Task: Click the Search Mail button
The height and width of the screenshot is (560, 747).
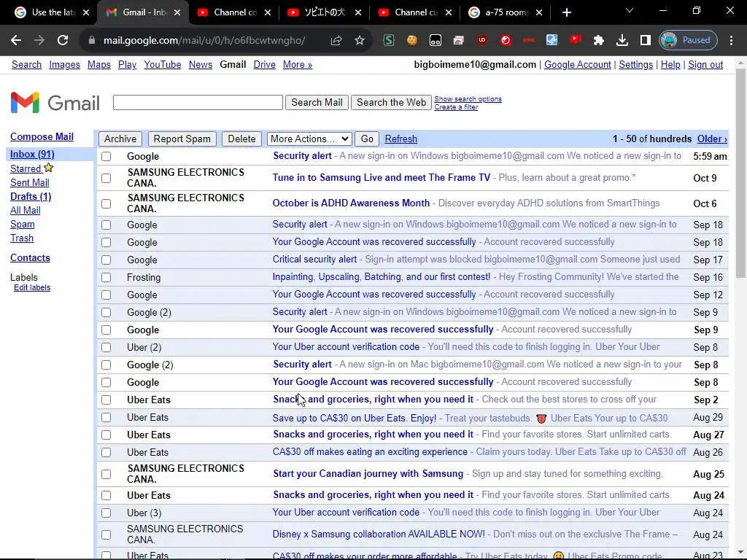Action: pos(317,102)
